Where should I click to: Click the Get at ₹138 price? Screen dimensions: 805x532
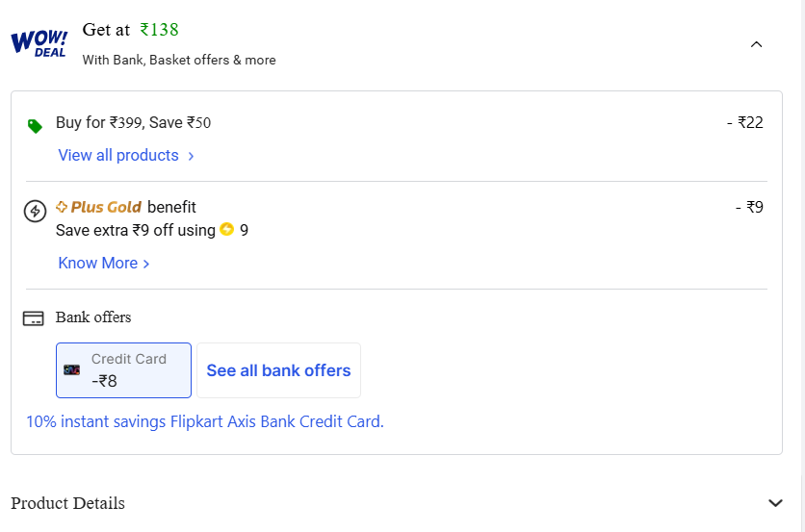130,30
